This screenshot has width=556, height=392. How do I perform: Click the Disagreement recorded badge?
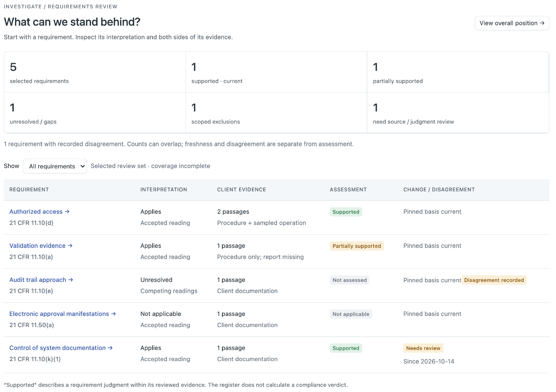pyautogui.click(x=494, y=280)
